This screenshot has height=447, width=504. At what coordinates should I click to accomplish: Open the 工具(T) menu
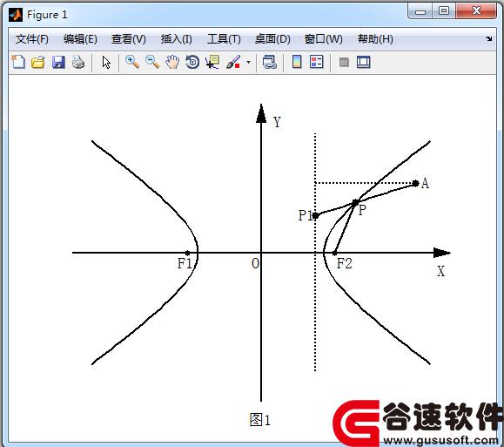coord(224,39)
